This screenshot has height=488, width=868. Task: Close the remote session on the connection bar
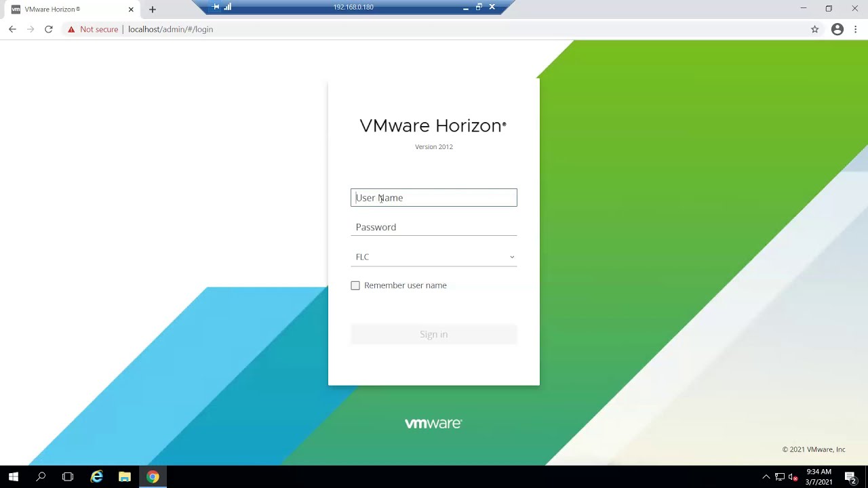492,7
